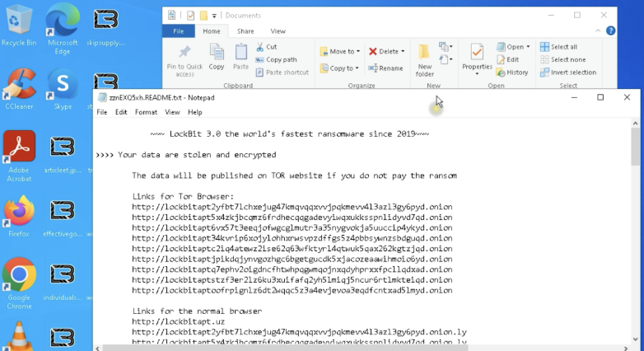Select the individuals encrypted file icon

(63, 283)
